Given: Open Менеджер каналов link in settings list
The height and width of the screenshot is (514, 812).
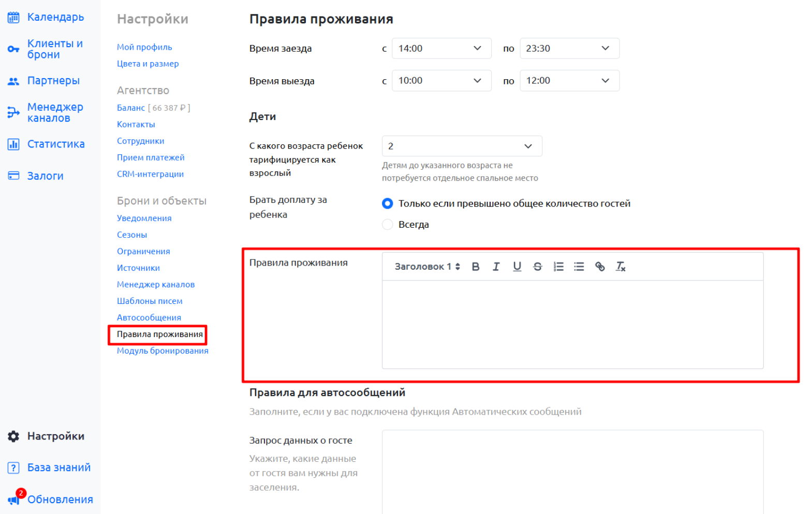Looking at the screenshot, I should [156, 285].
